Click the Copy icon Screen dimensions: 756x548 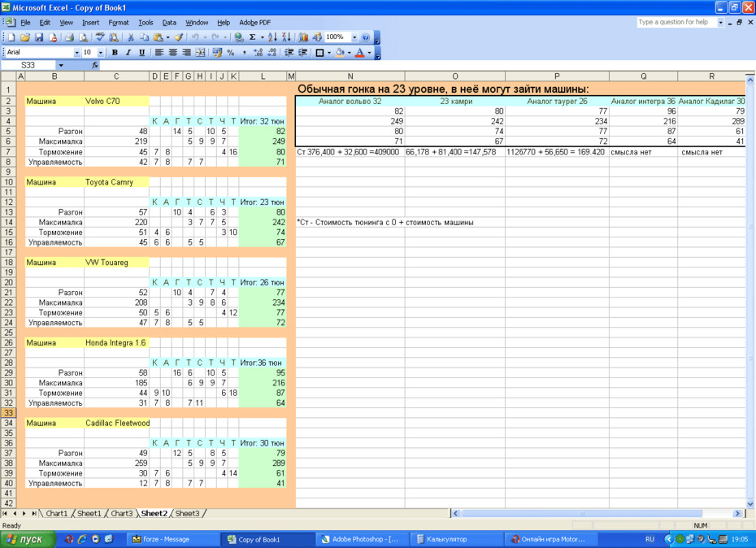144,37
